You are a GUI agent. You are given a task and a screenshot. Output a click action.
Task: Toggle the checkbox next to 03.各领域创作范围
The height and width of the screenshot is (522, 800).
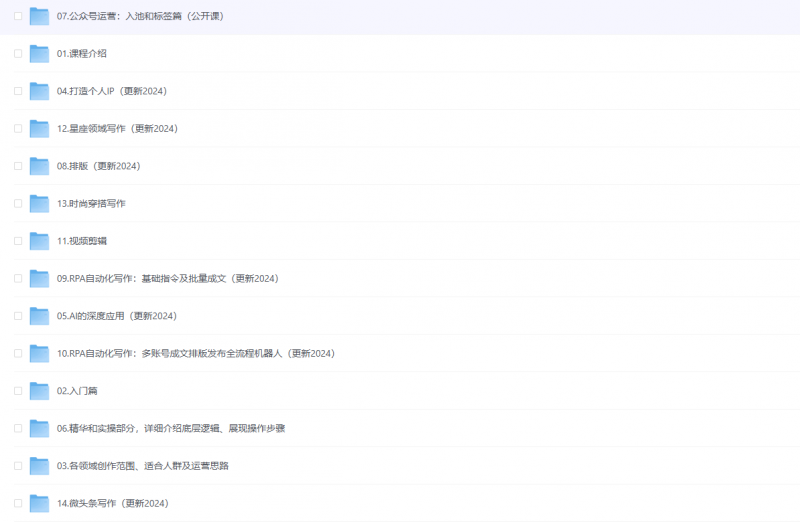18,466
